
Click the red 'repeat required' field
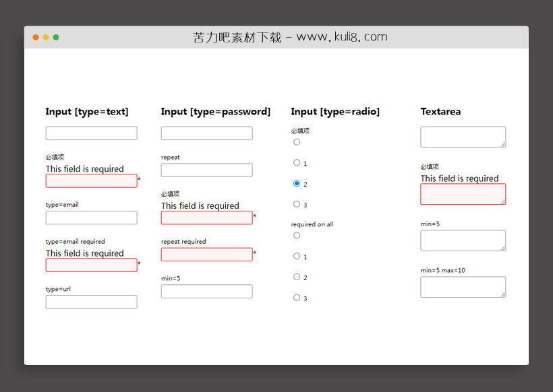pos(206,254)
